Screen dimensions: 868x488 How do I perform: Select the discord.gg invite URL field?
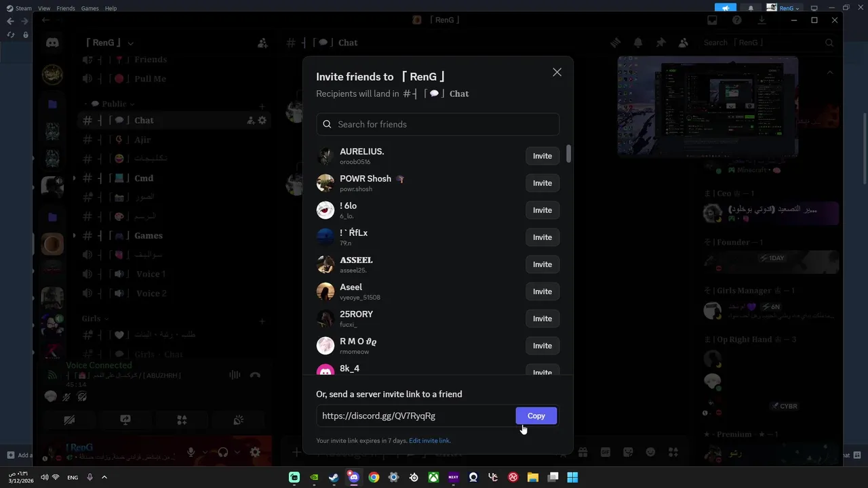[415, 415]
